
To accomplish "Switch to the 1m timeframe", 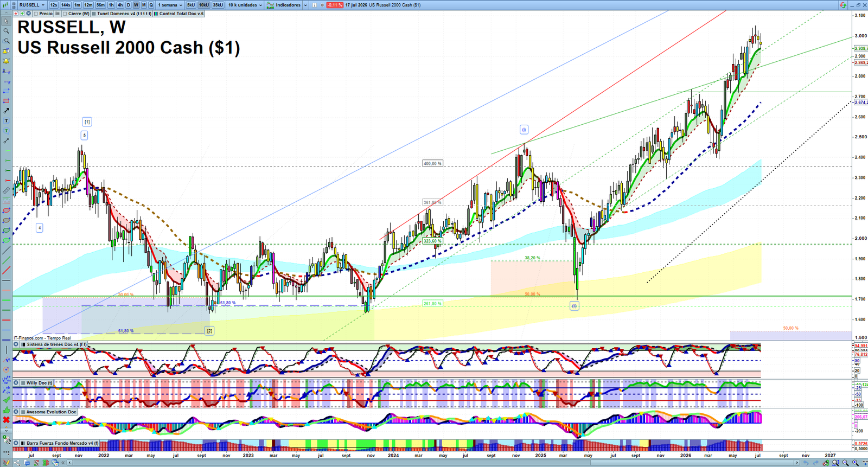I will coord(78,5).
